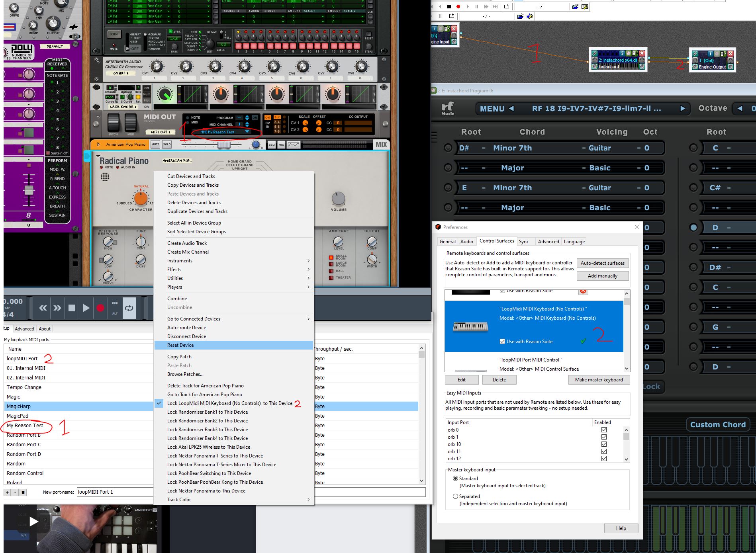756x553 pixels.
Task: Click the Help button in Preferences
Action: point(621,528)
